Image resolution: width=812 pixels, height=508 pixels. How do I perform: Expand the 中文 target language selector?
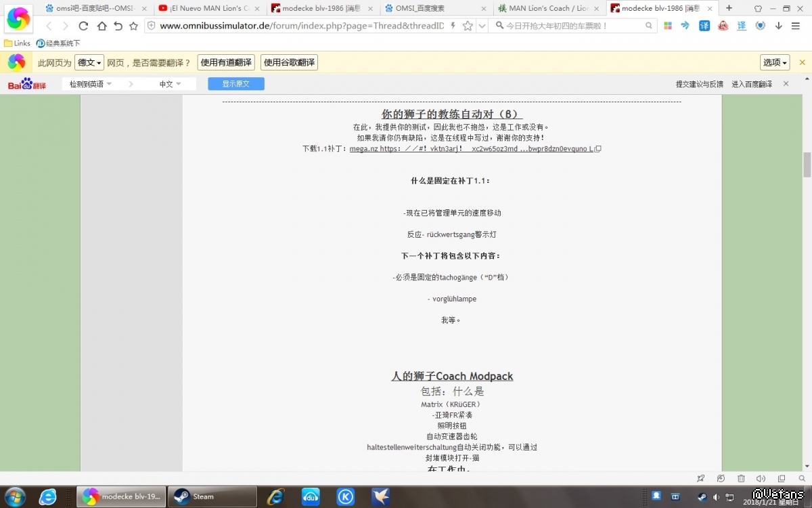[x=170, y=84]
